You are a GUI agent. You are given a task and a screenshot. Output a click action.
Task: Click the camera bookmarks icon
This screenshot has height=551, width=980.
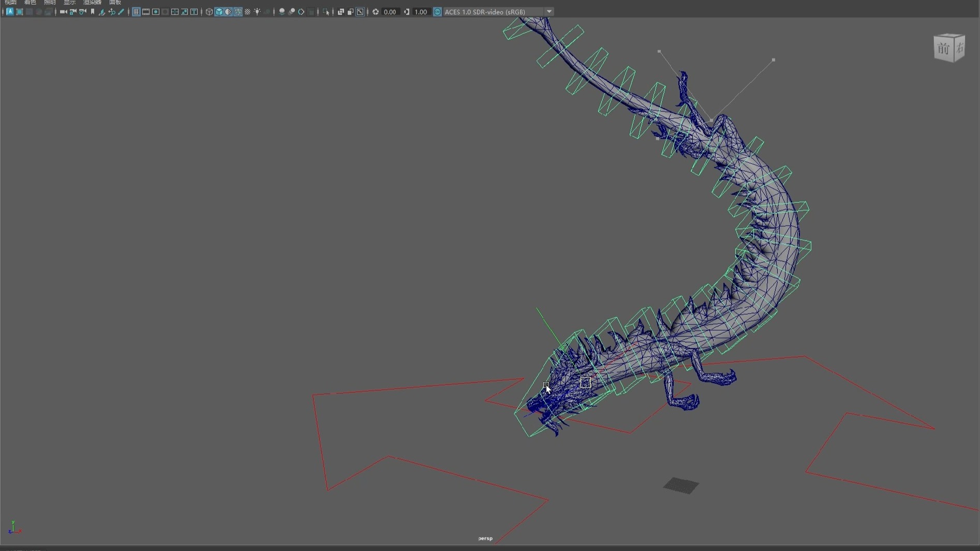pos(93,12)
